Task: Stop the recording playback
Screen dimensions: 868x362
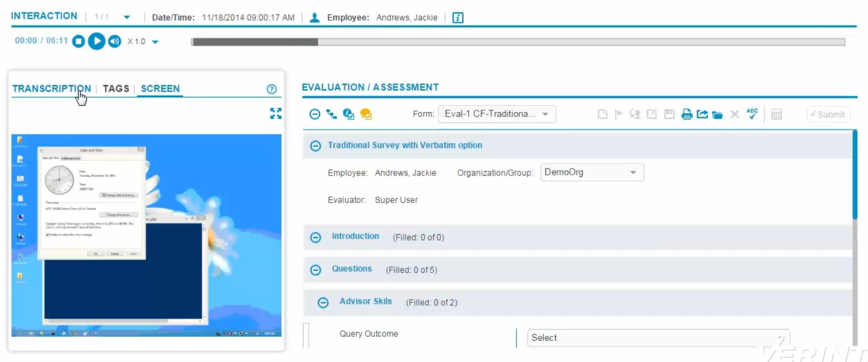Action: 79,42
